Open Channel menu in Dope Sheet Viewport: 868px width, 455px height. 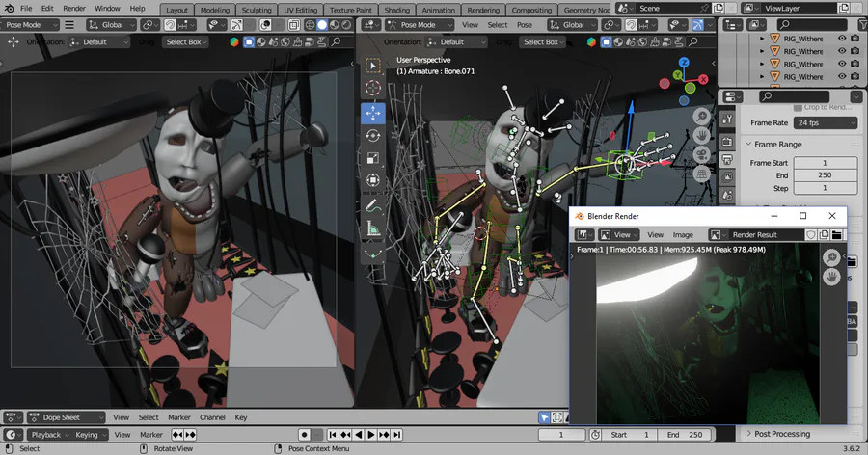tap(212, 417)
